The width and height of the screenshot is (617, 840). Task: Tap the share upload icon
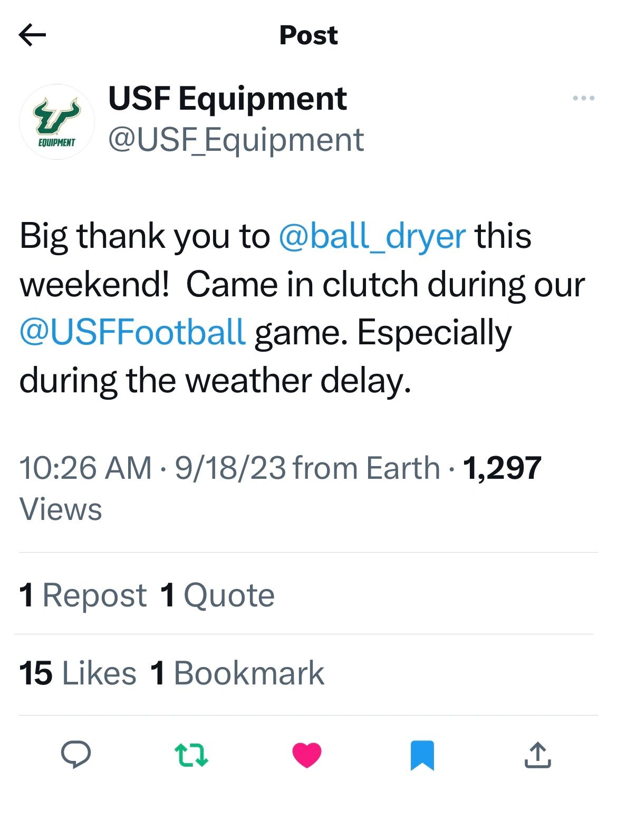point(537,755)
